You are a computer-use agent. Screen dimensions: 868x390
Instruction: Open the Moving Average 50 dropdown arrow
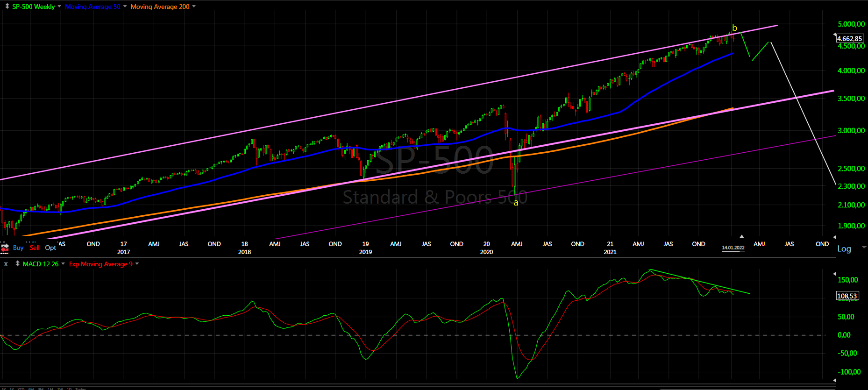(x=125, y=7)
